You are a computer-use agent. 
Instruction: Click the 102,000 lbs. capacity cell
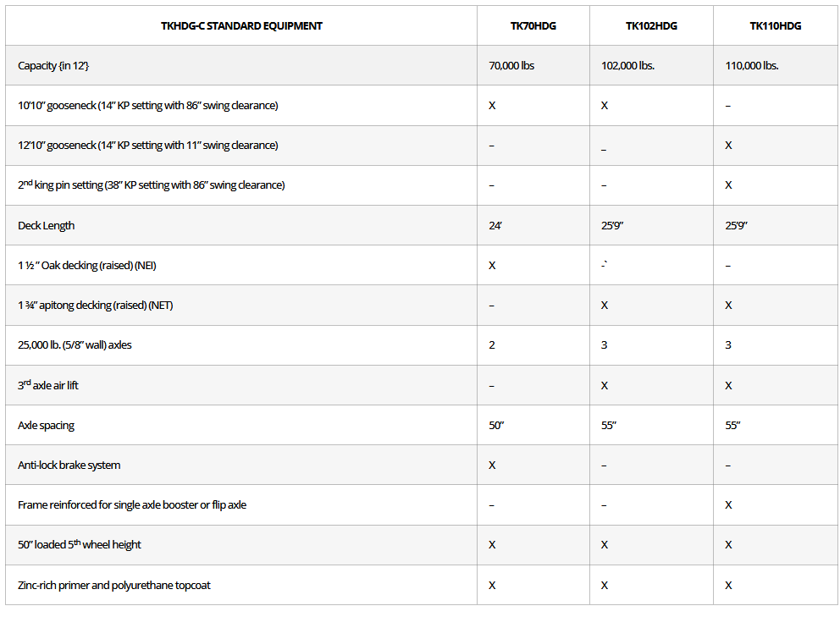[627, 66]
